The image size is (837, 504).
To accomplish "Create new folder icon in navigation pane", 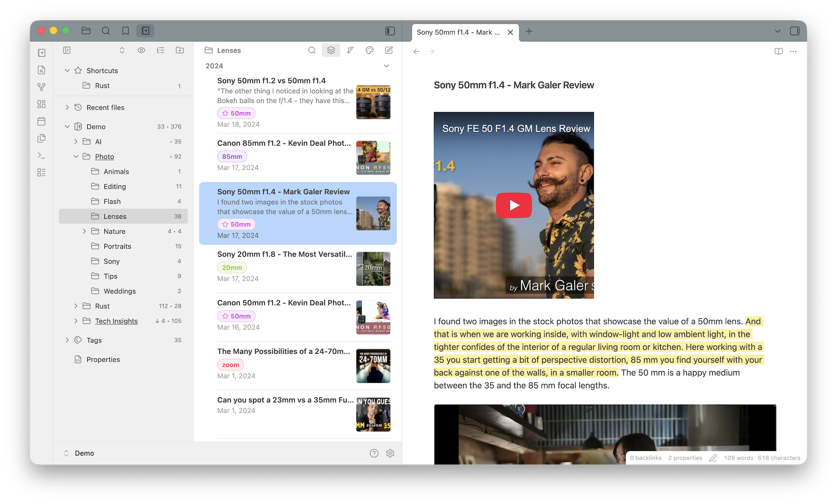I will coord(180,50).
